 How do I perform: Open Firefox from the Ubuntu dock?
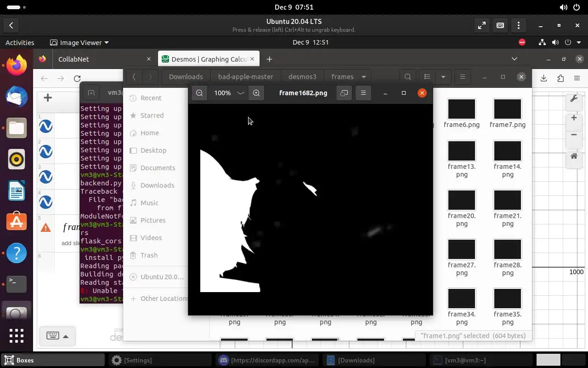17,65
